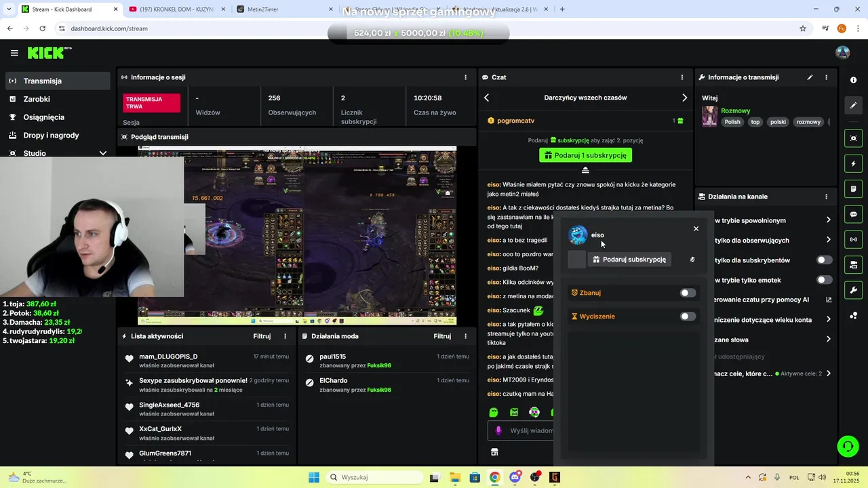Switch to the Metin2Timer browser tab
The image size is (868, 488).
(285, 9)
